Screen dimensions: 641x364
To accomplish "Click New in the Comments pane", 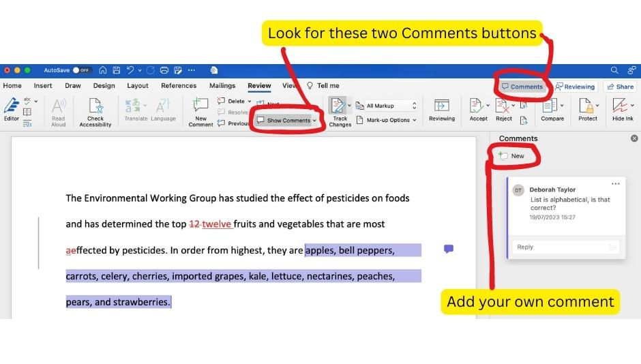I will pyautogui.click(x=511, y=156).
